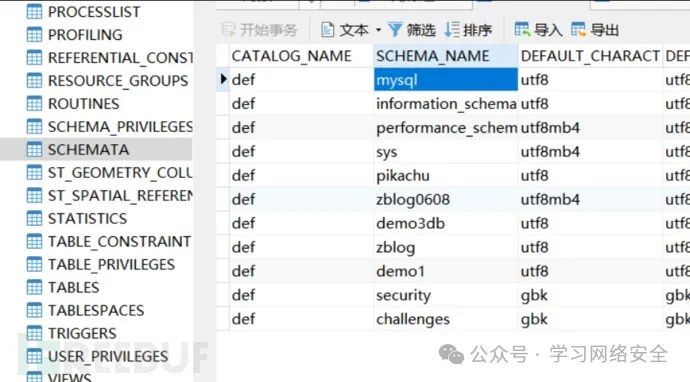Click the TABLES table icon
Image resolution: width=690 pixels, height=382 pixels.
[x=34, y=287]
